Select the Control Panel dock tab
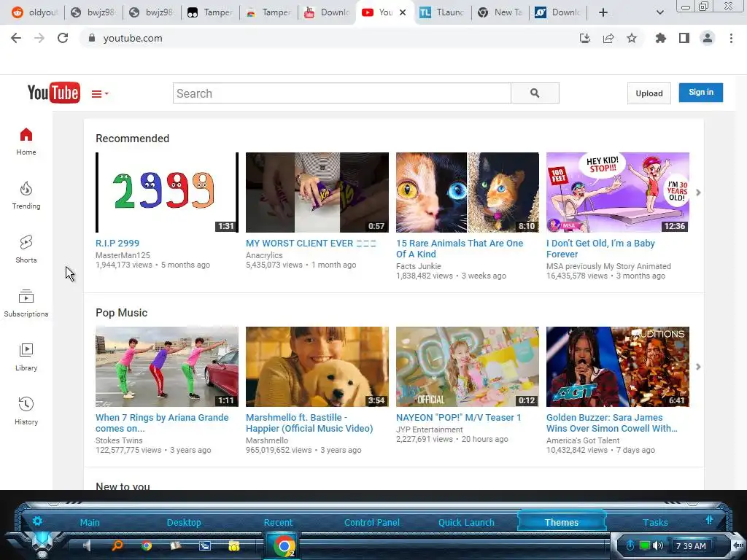Screen dimensions: 747x560 (x=371, y=522)
